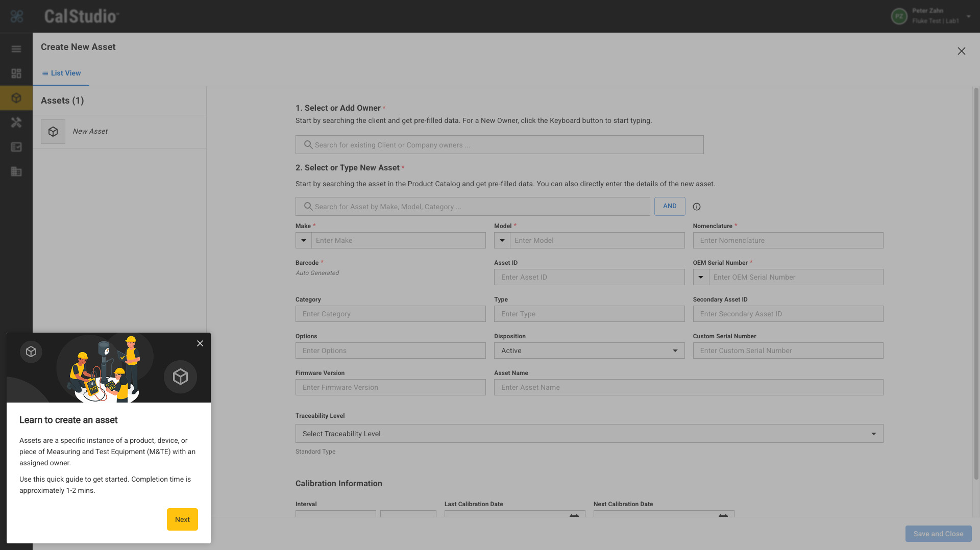Open the dashboard grid icon
Image resolution: width=980 pixels, height=550 pixels.
click(x=16, y=73)
